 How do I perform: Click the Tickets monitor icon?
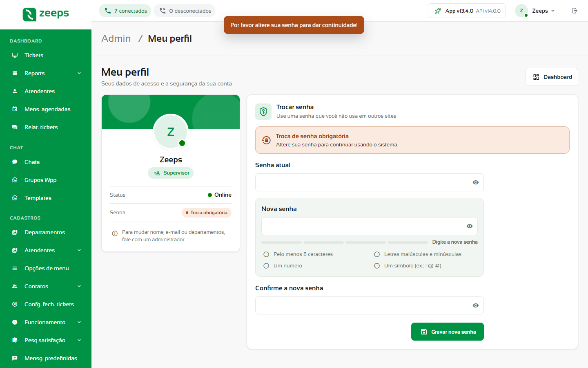click(x=15, y=55)
